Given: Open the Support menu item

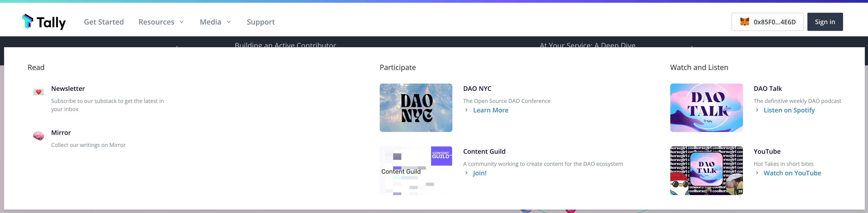Looking at the screenshot, I should [x=261, y=22].
